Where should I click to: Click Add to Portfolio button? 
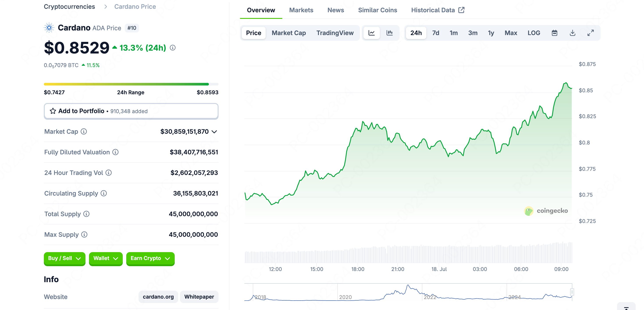point(131,111)
